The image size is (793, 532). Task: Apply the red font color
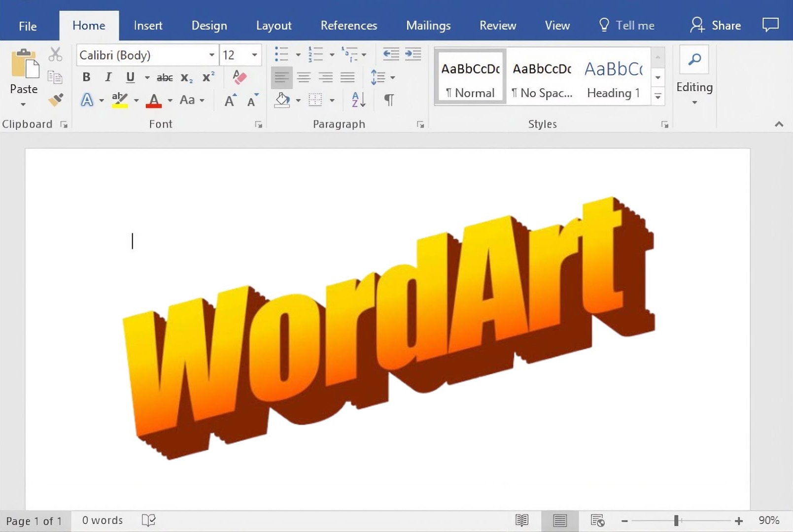pyautogui.click(x=154, y=100)
